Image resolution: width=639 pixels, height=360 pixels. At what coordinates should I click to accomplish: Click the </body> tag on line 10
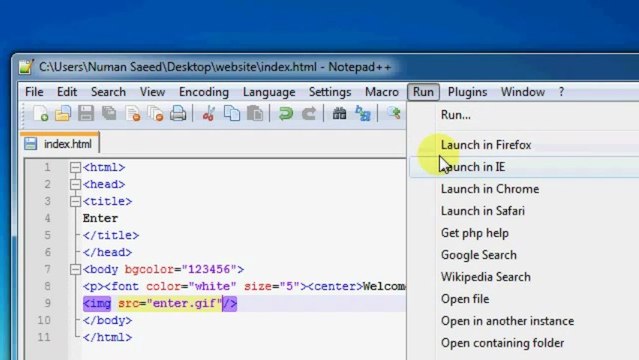108,321
